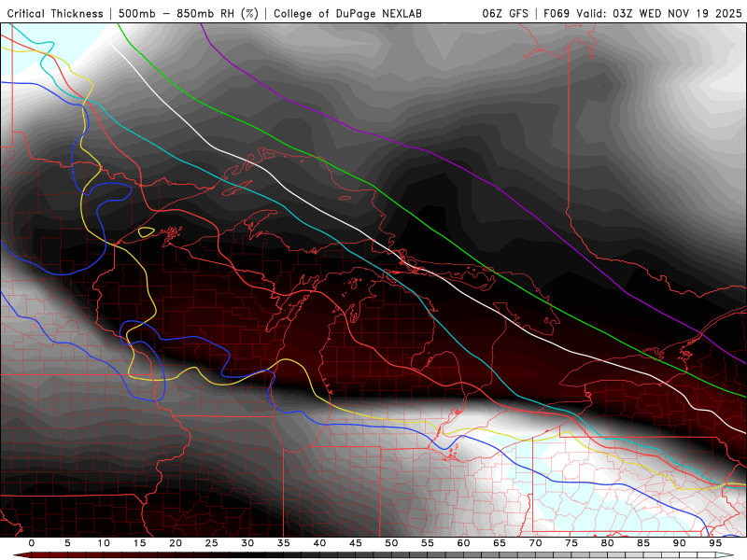The image size is (747, 560).
Task: Select the "60" humidity scale label
Action: pyautogui.click(x=463, y=543)
